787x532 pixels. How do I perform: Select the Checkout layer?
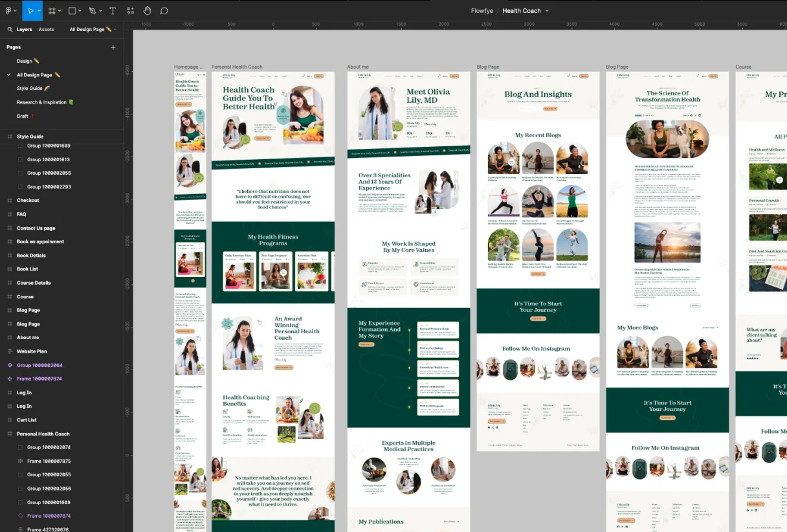[28, 201]
